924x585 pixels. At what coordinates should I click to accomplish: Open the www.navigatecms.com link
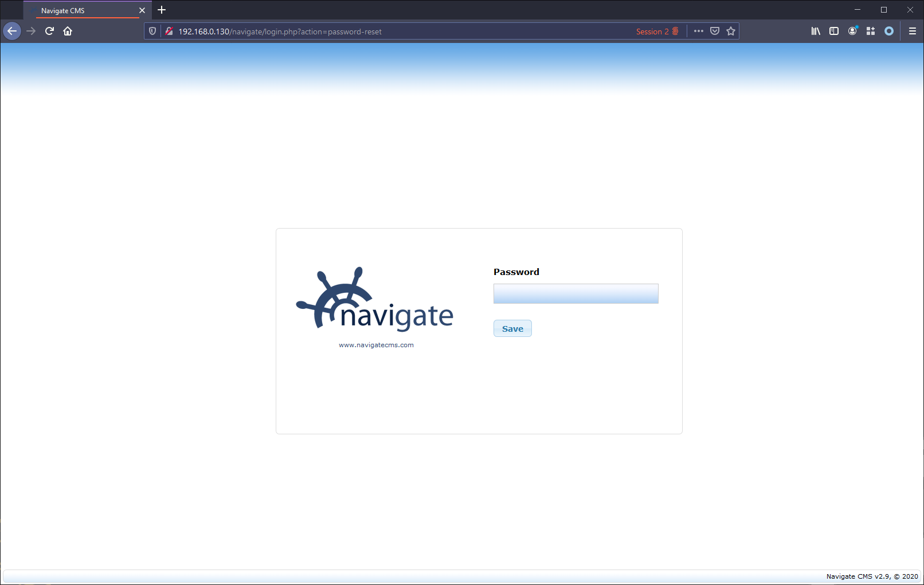tap(376, 345)
